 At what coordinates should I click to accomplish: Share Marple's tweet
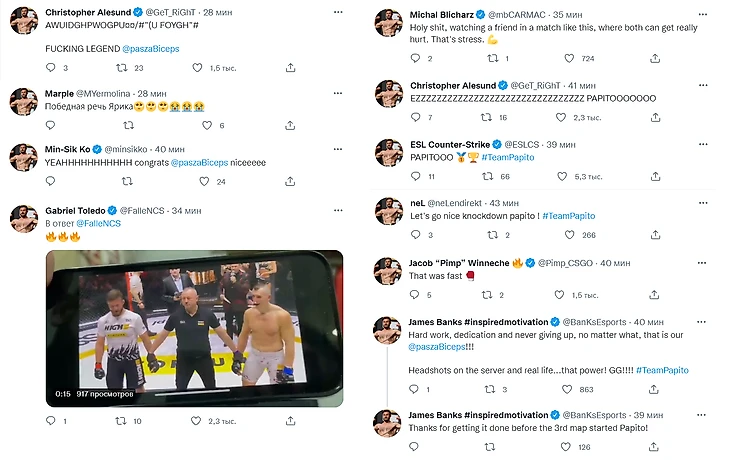[290, 125]
